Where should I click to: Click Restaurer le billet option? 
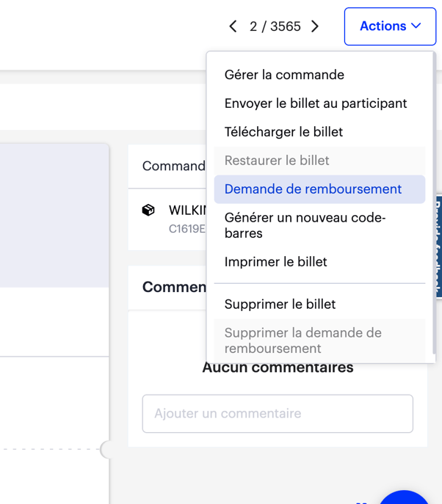click(x=319, y=161)
